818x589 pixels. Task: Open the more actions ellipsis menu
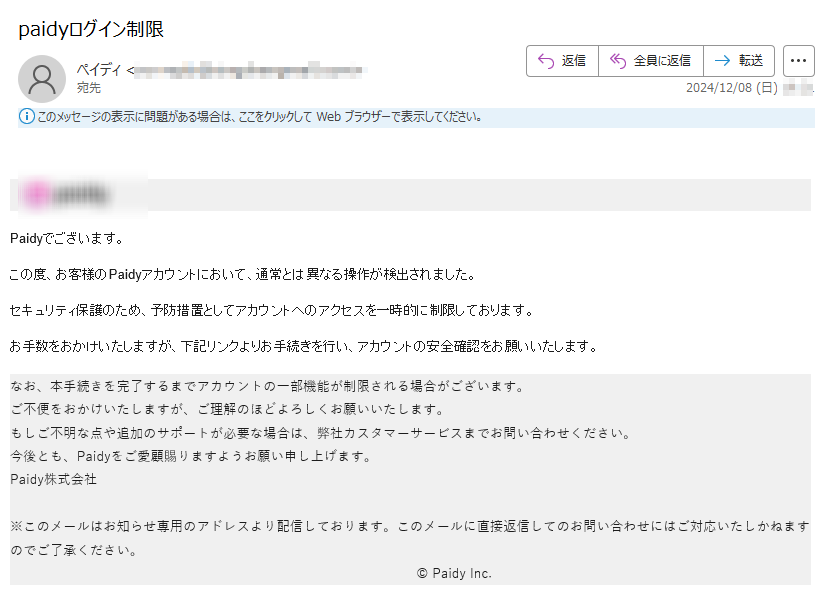click(798, 61)
